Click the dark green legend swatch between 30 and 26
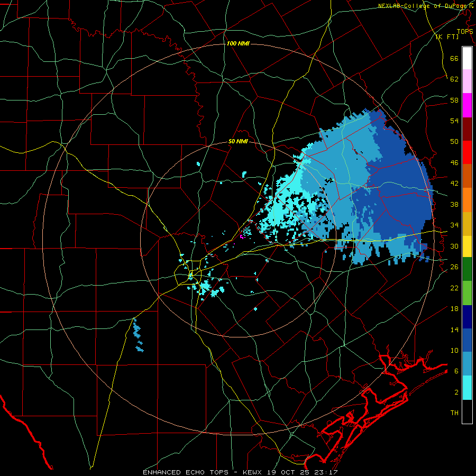This screenshot has width=476, height=476. [x=467, y=269]
